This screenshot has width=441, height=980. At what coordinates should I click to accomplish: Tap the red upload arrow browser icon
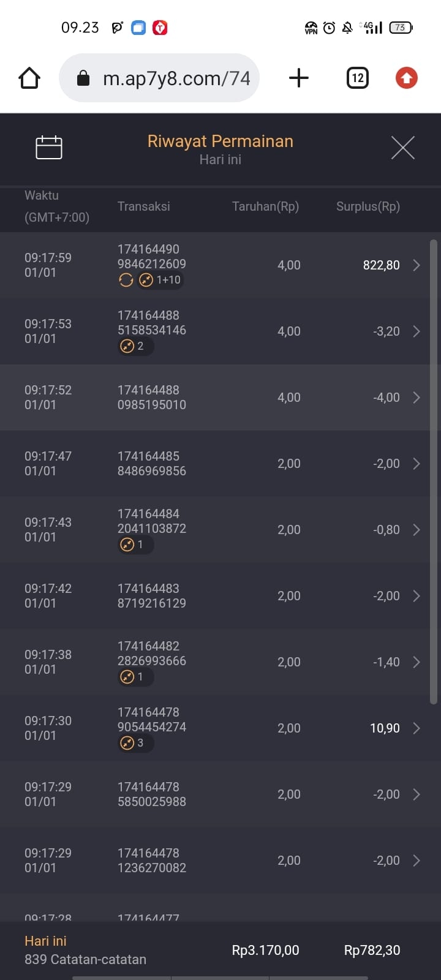pos(406,78)
